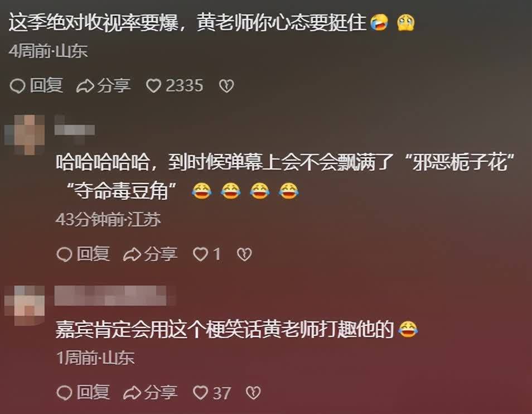Click the 1周前·山东 timestamp
Viewport: 532px width, 414px height.
(96, 358)
